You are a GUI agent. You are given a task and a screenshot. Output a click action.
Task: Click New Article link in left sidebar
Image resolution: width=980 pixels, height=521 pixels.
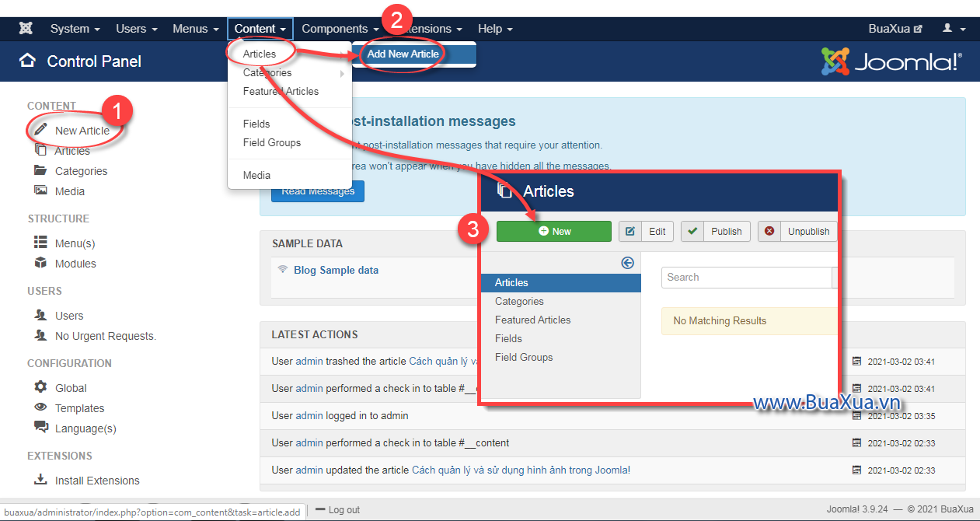tap(82, 131)
